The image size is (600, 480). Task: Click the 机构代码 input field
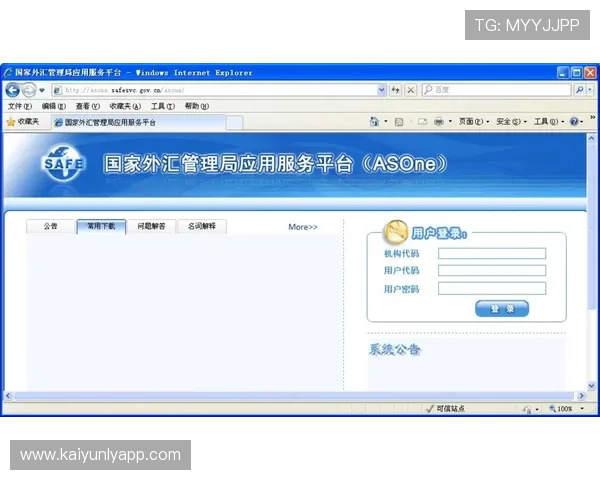pyautogui.click(x=492, y=253)
